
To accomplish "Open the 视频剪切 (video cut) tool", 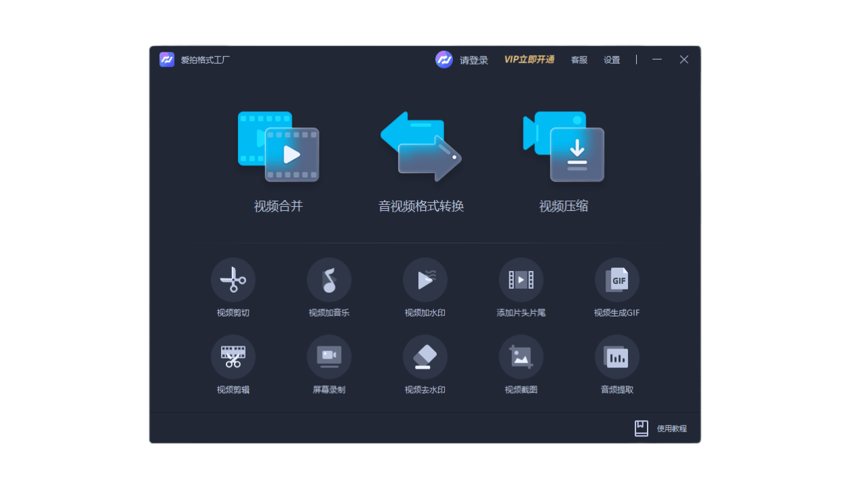I will 233,287.
